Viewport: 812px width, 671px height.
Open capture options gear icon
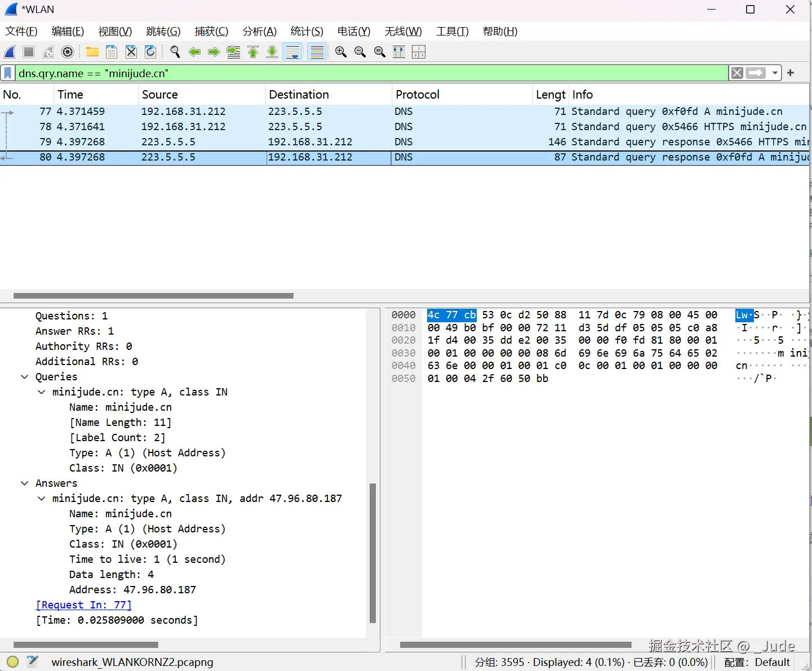tap(68, 52)
